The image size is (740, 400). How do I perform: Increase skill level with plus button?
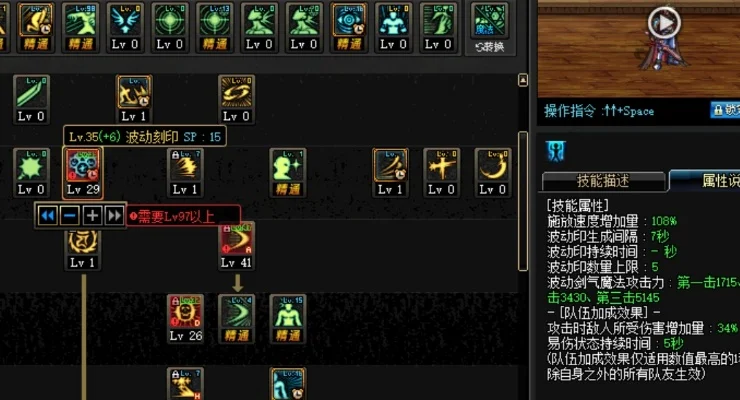click(x=92, y=216)
